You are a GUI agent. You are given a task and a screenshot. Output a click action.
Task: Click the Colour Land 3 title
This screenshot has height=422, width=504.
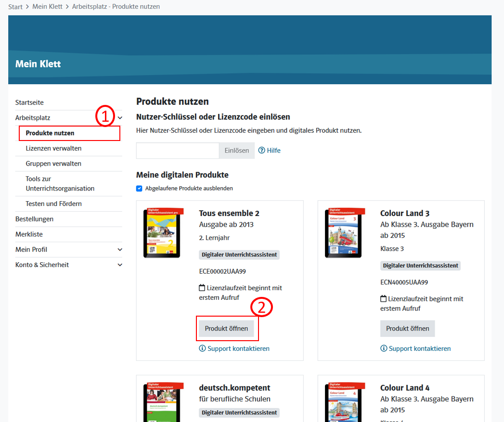[405, 214]
